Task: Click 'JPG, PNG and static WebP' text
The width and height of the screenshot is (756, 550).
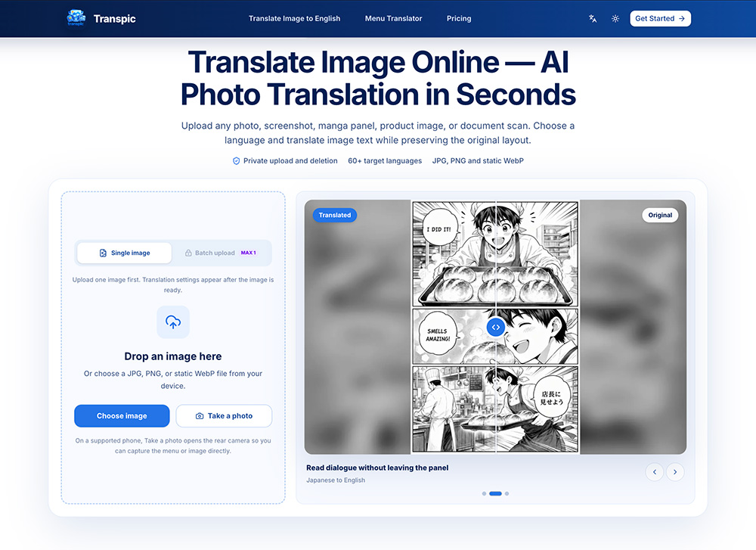Action: click(x=478, y=160)
